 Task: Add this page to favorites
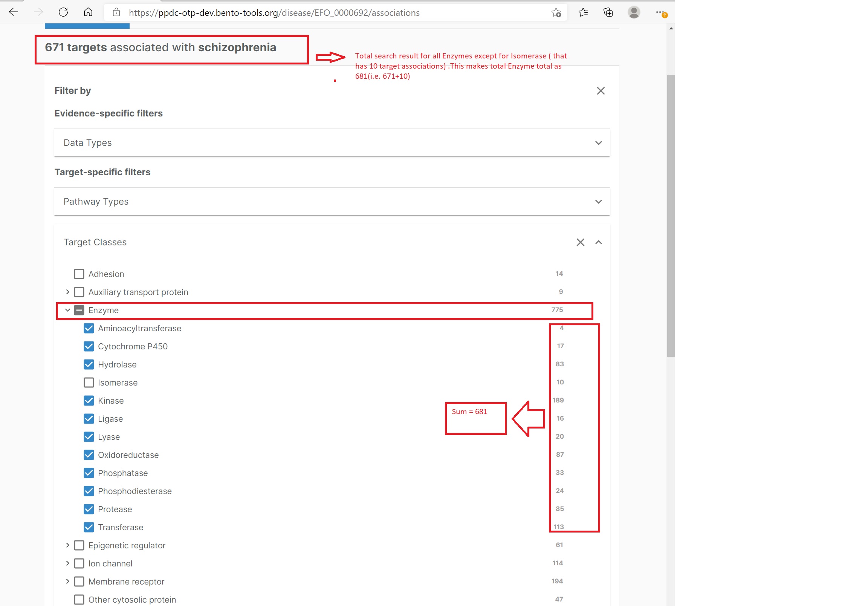click(556, 12)
